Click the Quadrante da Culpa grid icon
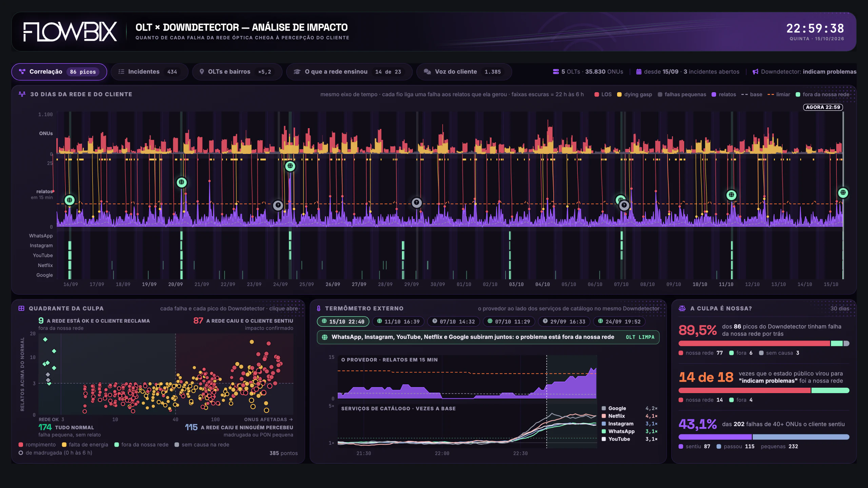 [x=21, y=308]
